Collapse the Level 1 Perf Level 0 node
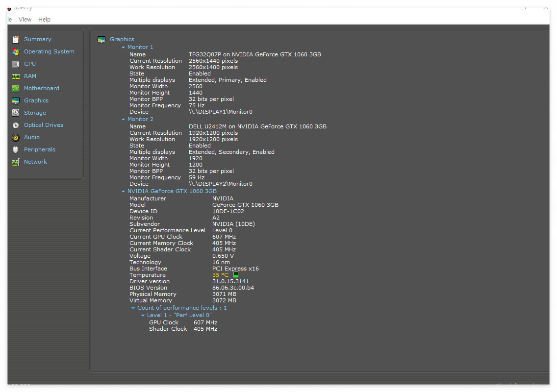Screen dimensions: 557x392 pyautogui.click(x=143, y=315)
